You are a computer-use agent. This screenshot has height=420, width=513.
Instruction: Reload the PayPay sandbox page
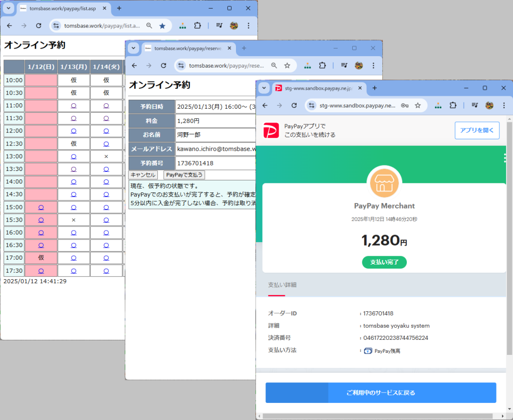click(294, 105)
